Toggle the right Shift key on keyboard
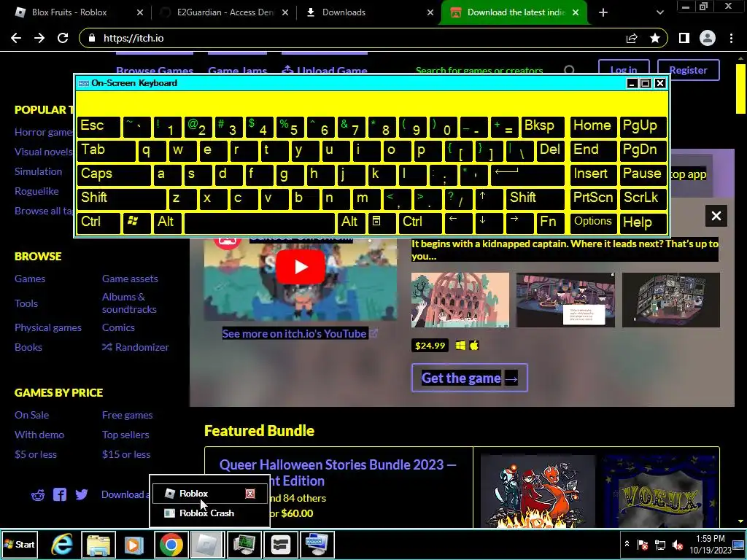Image resolution: width=747 pixels, height=560 pixels. pyautogui.click(x=535, y=198)
